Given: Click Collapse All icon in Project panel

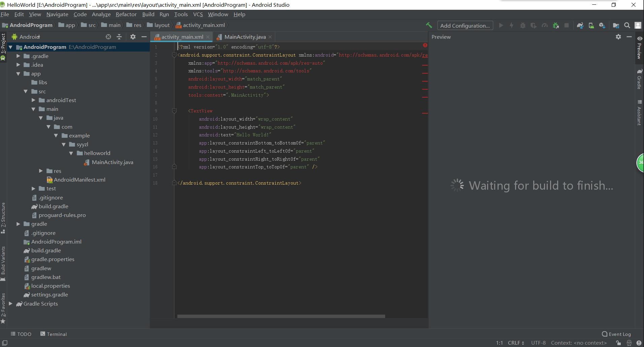Looking at the screenshot, I should point(119,37).
